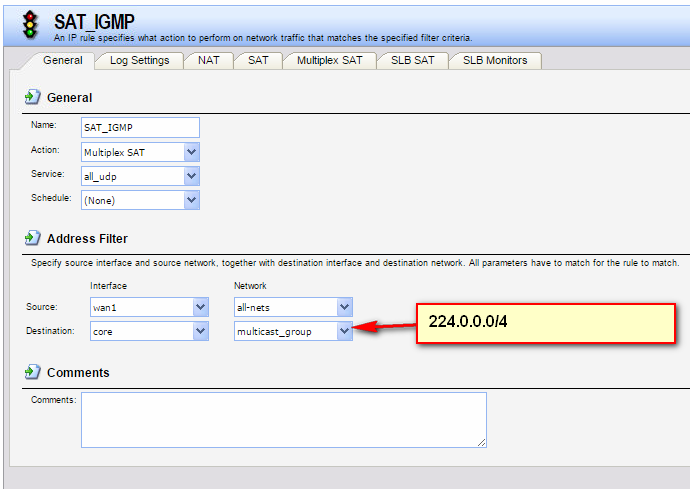The height and width of the screenshot is (489, 690).
Task: Click the Name field containing SAT_IGMP
Action: [x=140, y=127]
